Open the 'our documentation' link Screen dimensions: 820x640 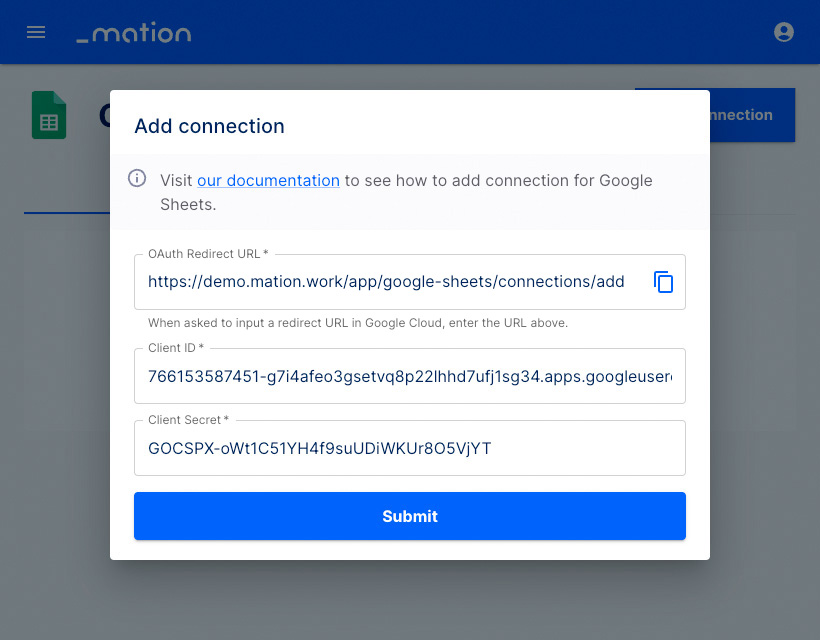268,180
